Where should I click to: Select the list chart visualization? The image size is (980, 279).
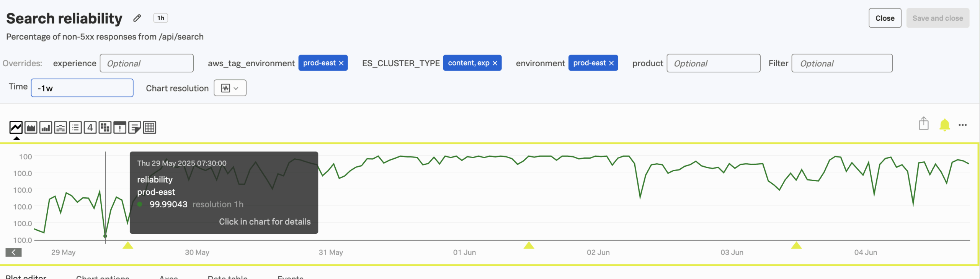(75, 127)
